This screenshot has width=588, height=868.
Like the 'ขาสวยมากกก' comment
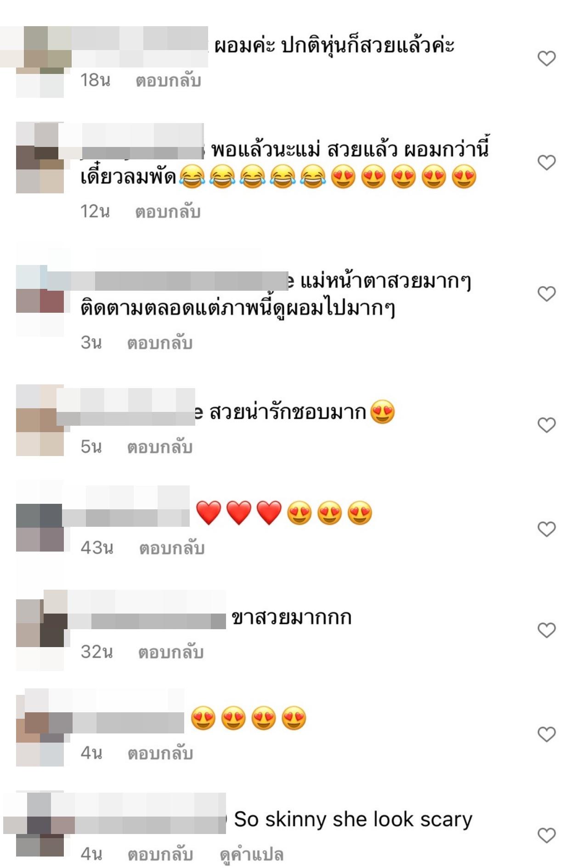[x=547, y=630]
